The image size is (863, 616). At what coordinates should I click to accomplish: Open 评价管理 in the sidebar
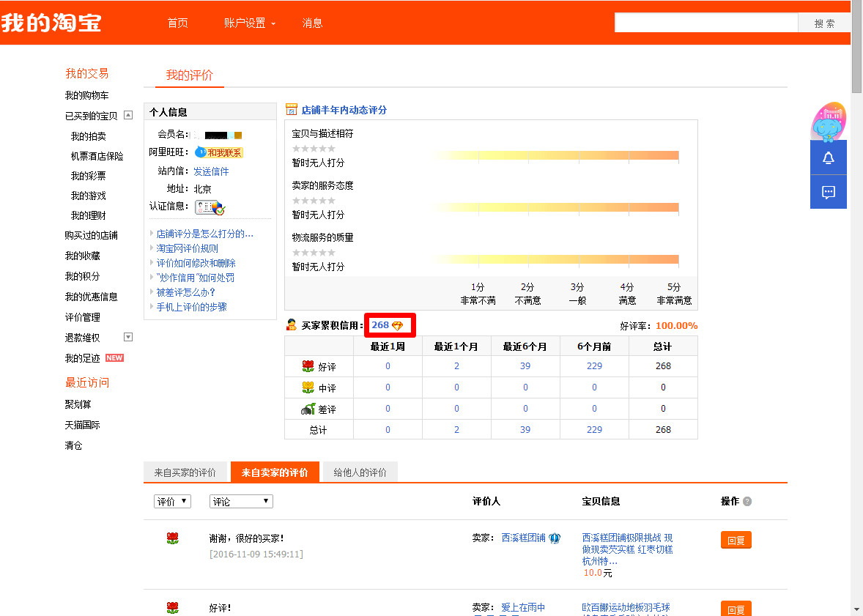[x=83, y=317]
